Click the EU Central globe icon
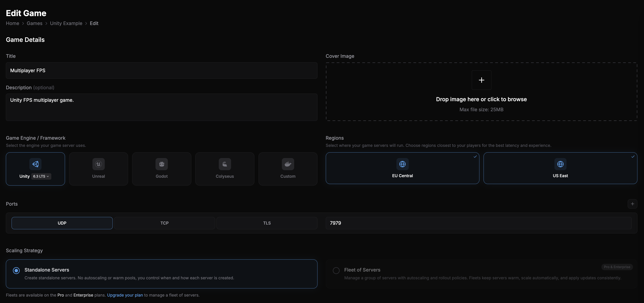Screen dimensions: 644x303 click(402, 164)
